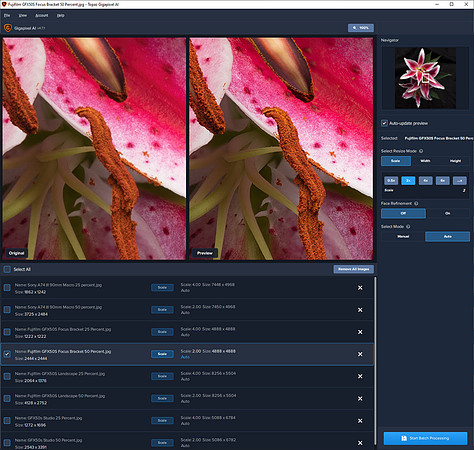Click the info icon beside Select Resize Mode

421,151
